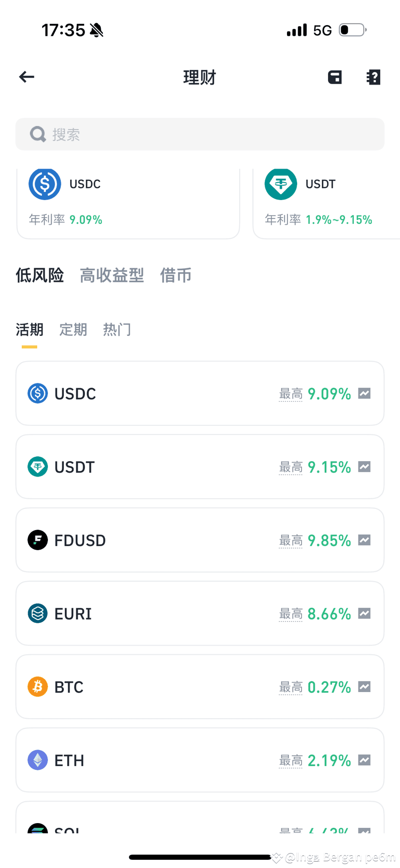Click the chart icon in the USDT row

click(364, 467)
